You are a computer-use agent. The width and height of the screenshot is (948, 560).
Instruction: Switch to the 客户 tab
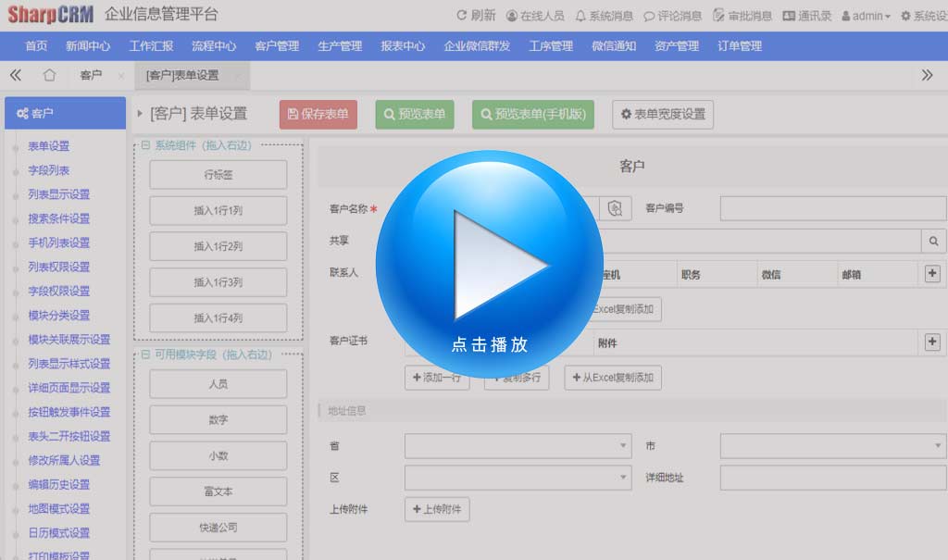[x=91, y=75]
